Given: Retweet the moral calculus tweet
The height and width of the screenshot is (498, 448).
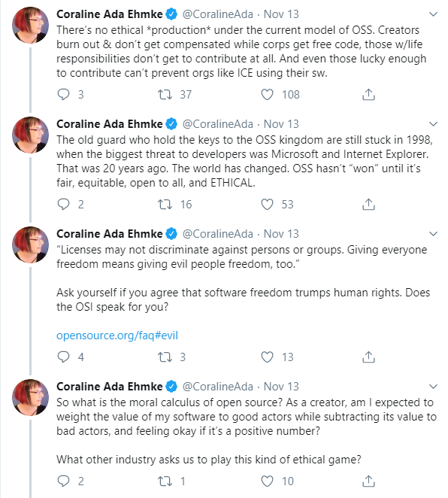Looking at the screenshot, I should (x=165, y=481).
